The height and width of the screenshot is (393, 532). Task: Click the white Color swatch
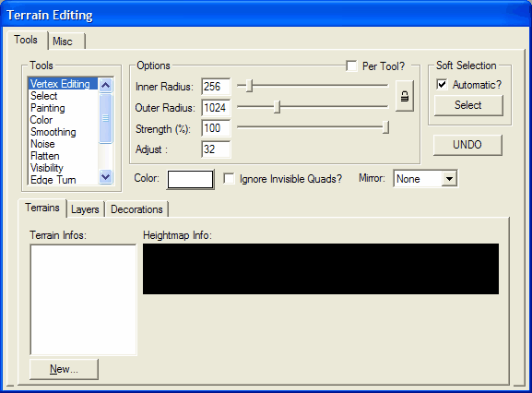tap(190, 179)
